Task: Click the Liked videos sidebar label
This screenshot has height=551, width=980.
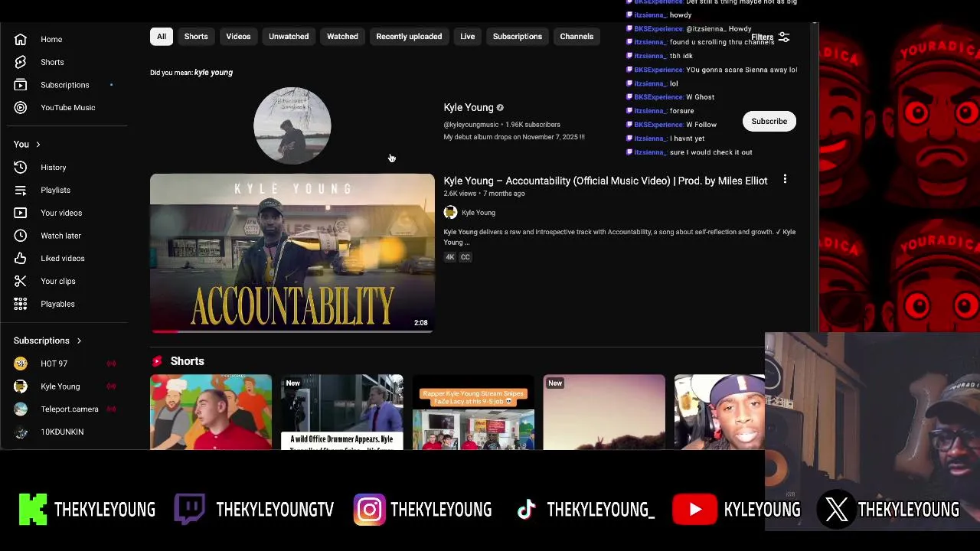Action: point(63,259)
